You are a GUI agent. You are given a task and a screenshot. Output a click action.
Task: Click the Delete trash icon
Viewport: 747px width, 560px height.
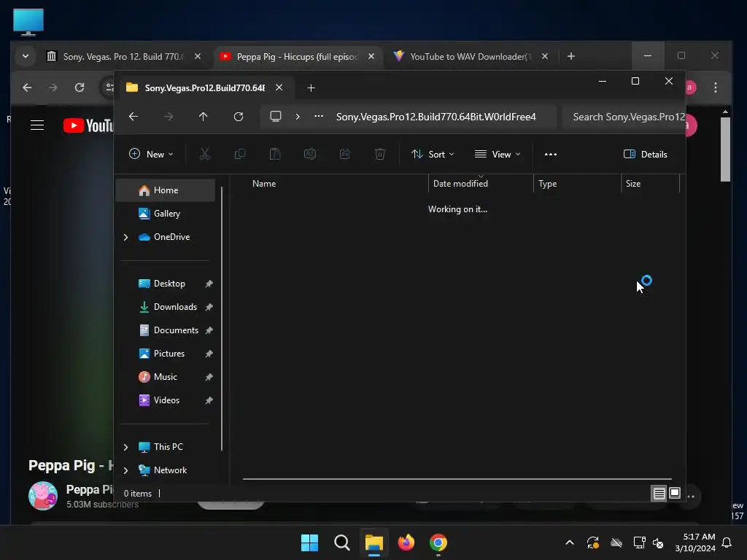pyautogui.click(x=380, y=155)
